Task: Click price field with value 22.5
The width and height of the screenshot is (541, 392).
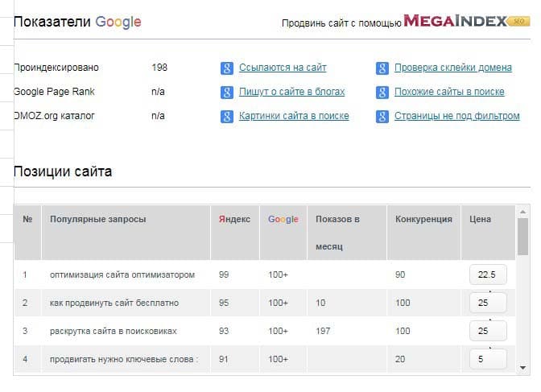Action: pos(487,275)
